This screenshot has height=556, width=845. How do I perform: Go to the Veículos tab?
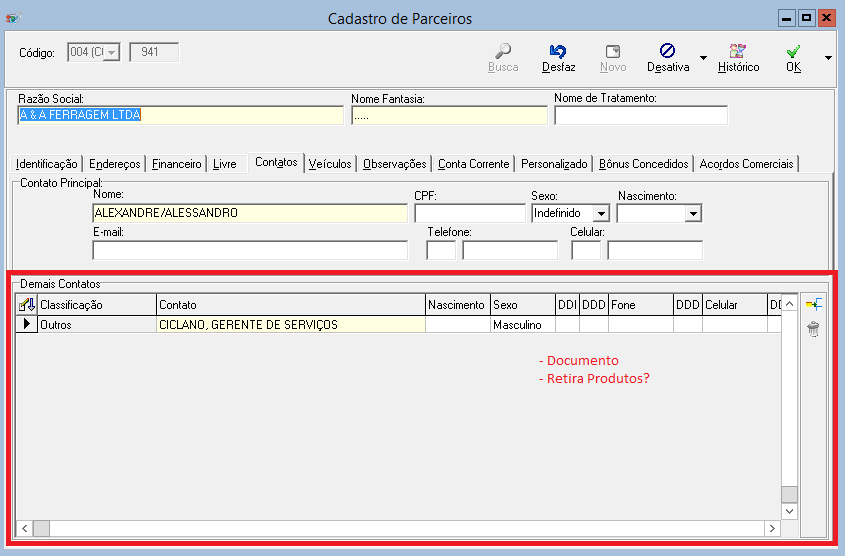(330, 164)
